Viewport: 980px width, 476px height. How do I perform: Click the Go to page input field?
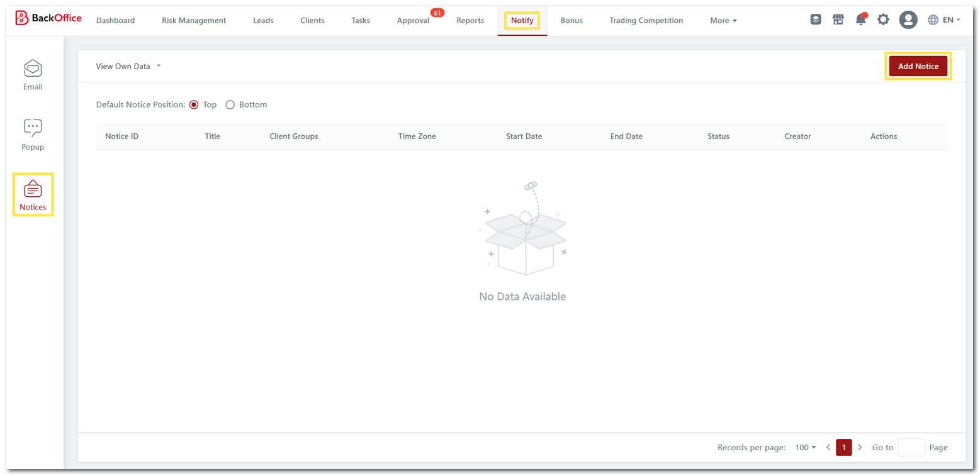click(911, 448)
